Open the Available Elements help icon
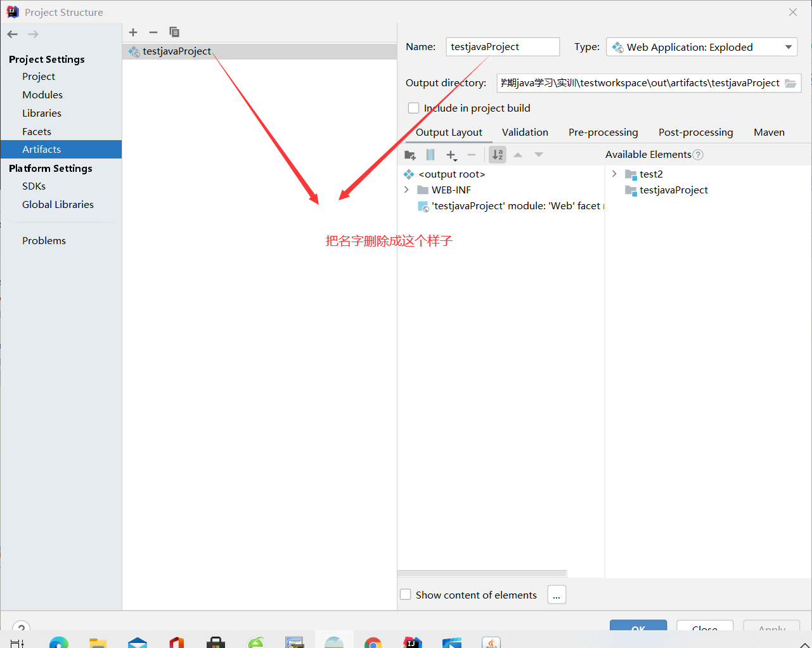The width and height of the screenshot is (812, 648). click(x=698, y=155)
